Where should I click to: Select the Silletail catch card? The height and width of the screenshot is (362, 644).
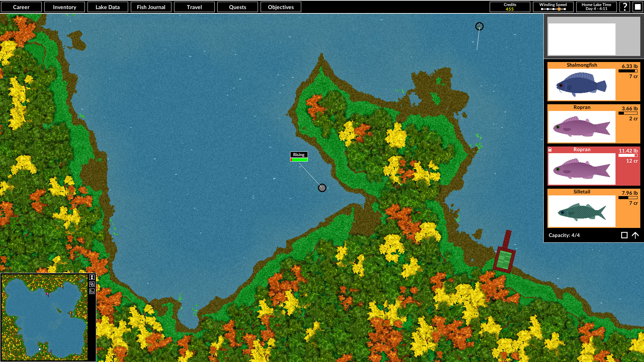pos(594,208)
